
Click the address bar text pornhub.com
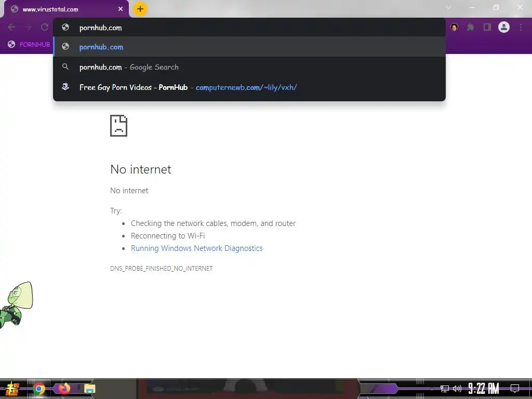point(100,28)
